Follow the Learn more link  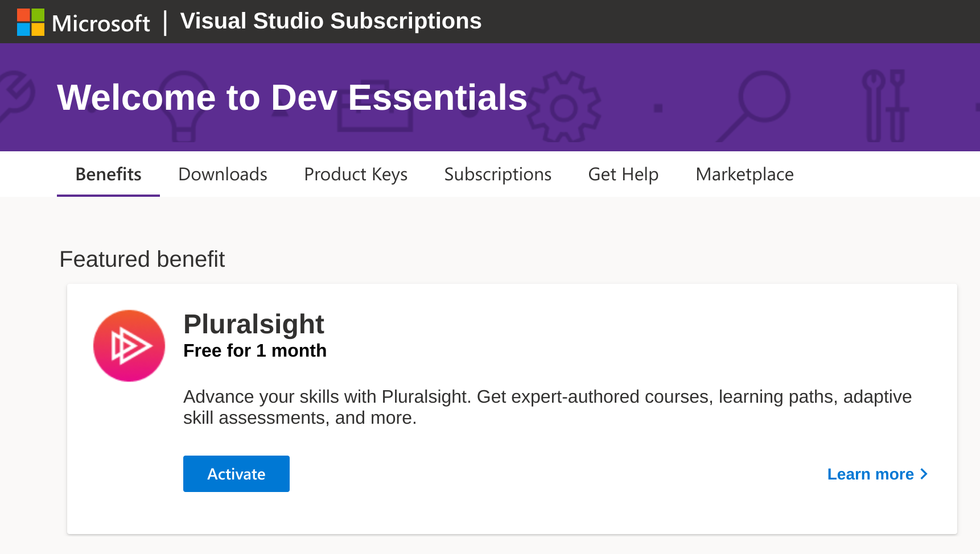point(878,474)
